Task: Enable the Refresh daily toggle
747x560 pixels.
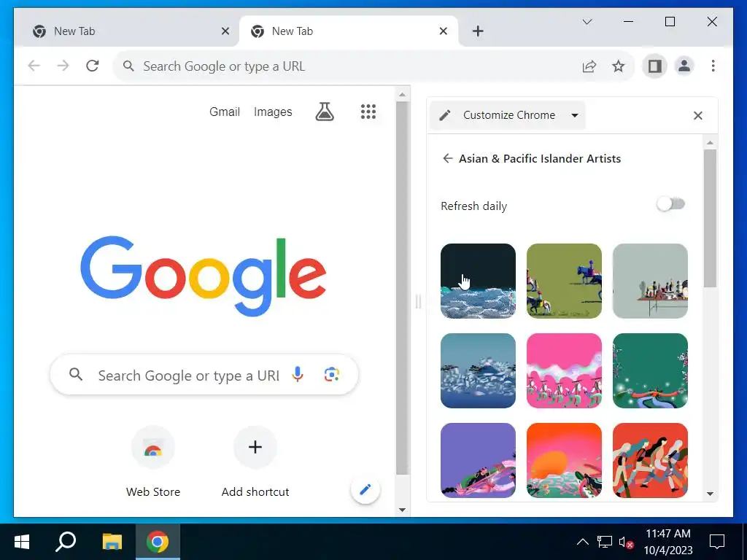Action: [x=671, y=204]
